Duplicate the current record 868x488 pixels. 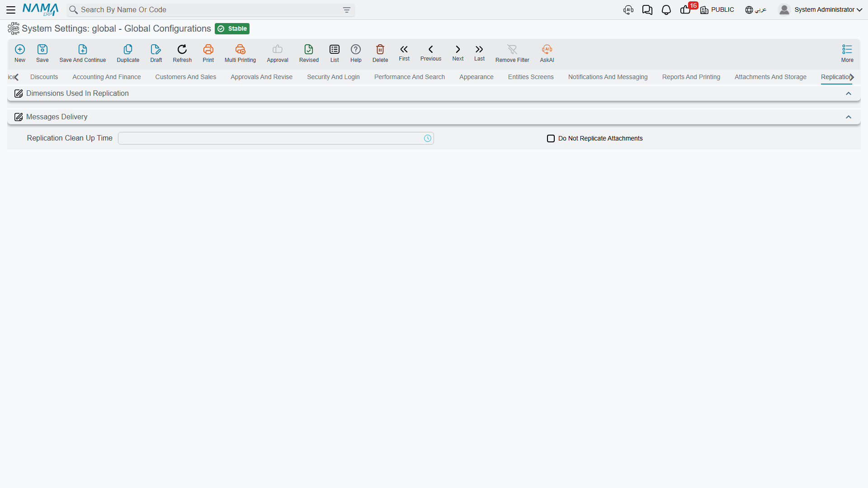click(128, 53)
